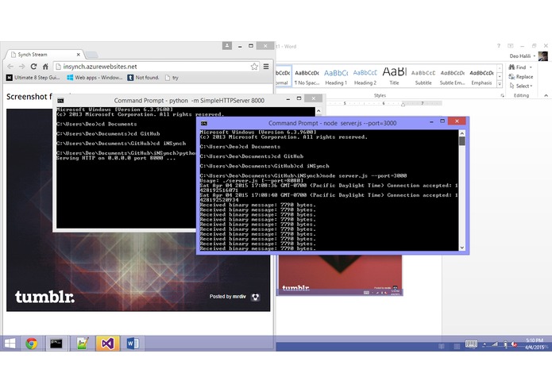Open Chrome hamburger menu
Screen dimensions: 552x392
pos(266,67)
